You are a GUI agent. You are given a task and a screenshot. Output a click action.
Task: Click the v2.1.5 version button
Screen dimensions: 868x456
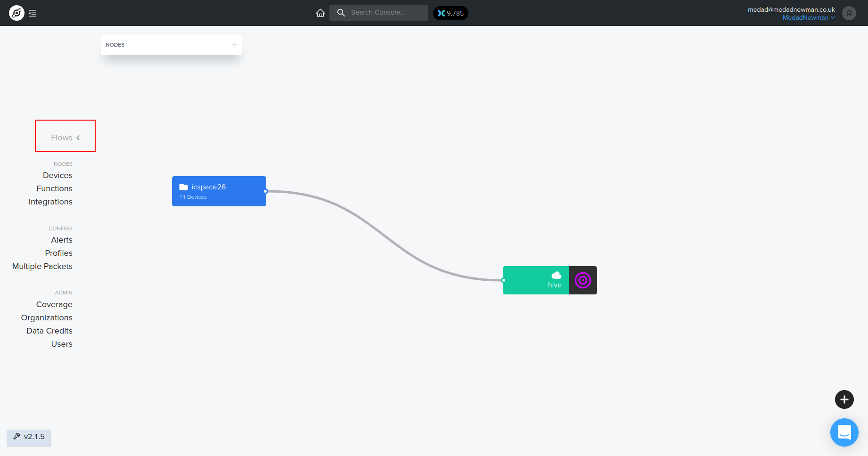click(29, 438)
